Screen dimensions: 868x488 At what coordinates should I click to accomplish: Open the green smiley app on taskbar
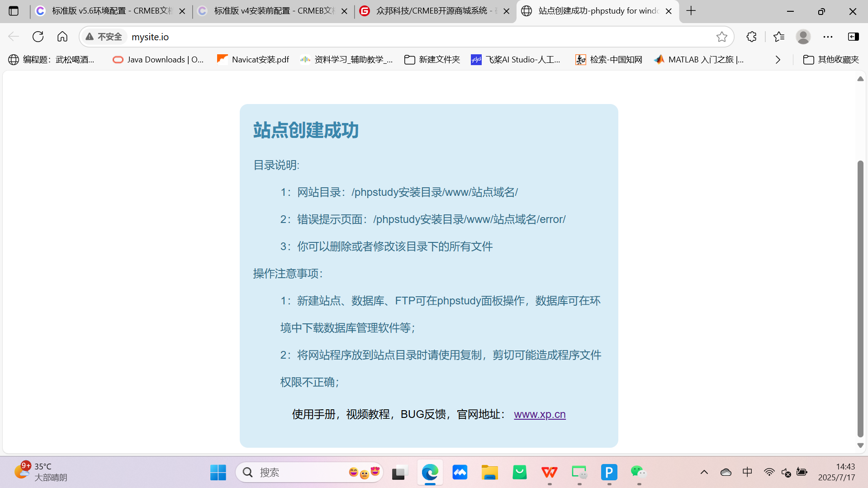tap(519, 472)
